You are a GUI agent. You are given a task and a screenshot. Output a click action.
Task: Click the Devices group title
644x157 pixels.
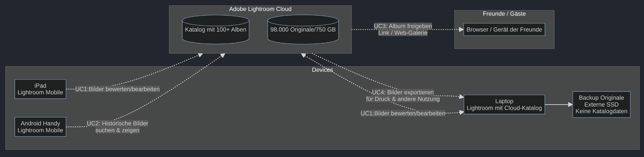tap(322, 70)
